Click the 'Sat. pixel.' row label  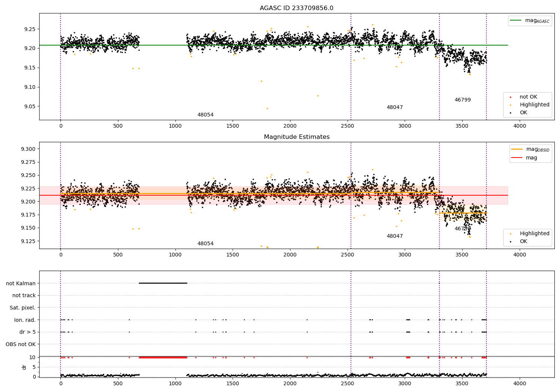click(x=22, y=308)
